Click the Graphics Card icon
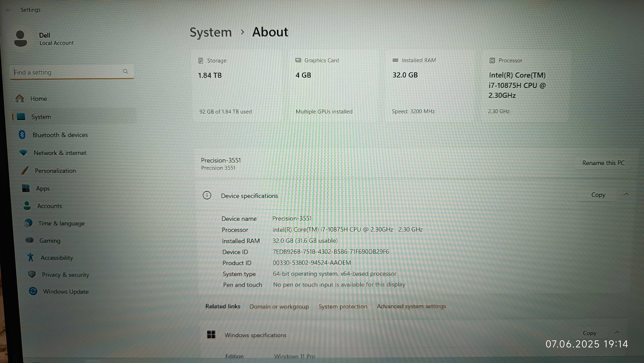 298,60
